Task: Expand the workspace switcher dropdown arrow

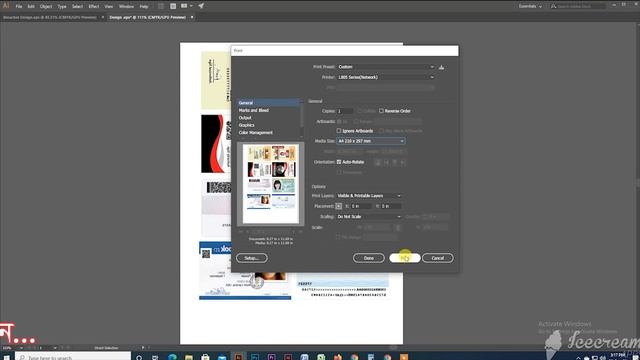Action: [191, 6]
